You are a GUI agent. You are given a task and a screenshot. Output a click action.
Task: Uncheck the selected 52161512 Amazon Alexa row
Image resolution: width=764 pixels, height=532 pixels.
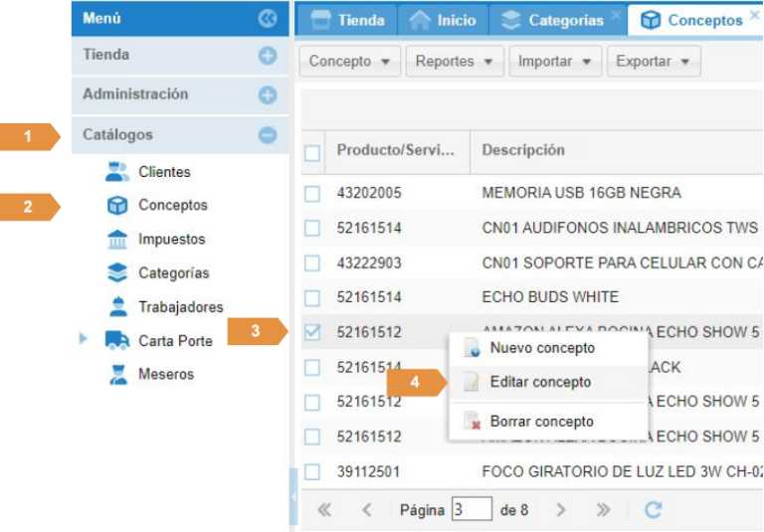(312, 332)
